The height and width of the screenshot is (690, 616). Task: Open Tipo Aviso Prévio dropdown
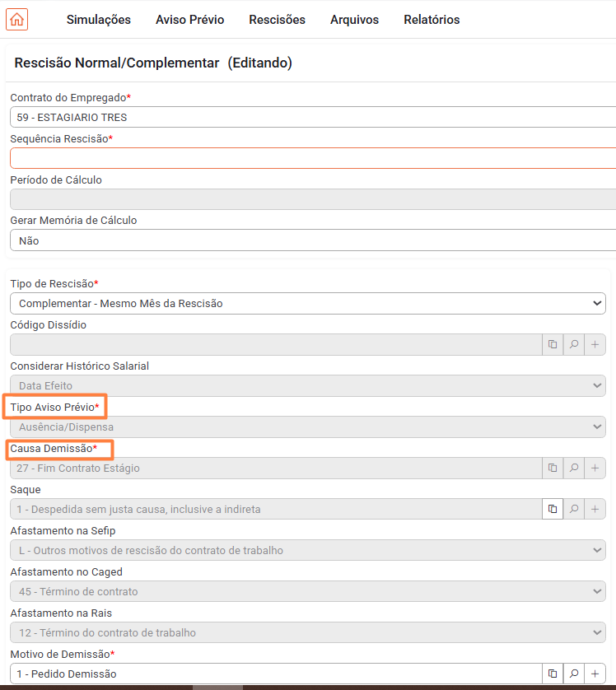pos(308,427)
